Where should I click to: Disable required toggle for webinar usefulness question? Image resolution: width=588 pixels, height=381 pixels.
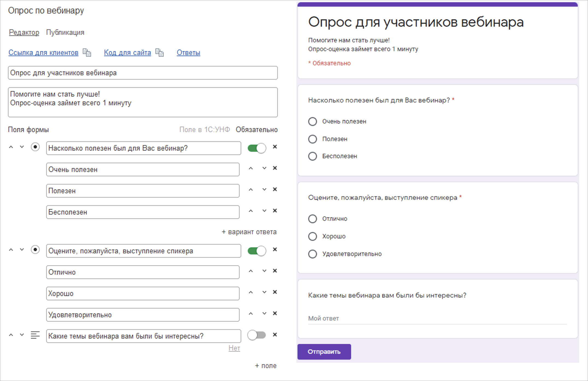(257, 148)
